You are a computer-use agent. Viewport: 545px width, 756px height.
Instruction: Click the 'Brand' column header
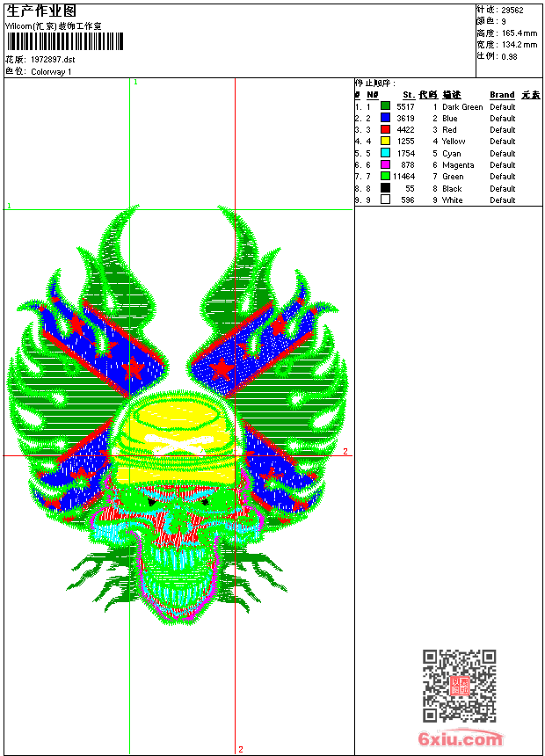[x=502, y=95]
